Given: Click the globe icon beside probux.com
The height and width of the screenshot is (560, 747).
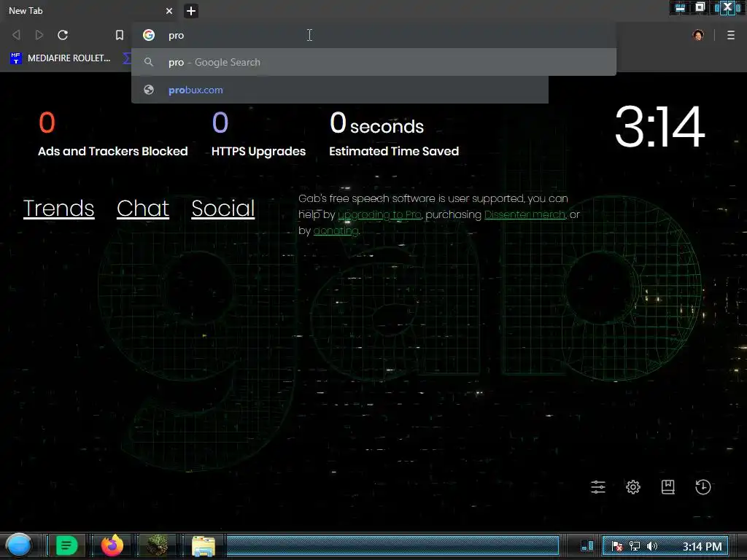Looking at the screenshot, I should 149,90.
